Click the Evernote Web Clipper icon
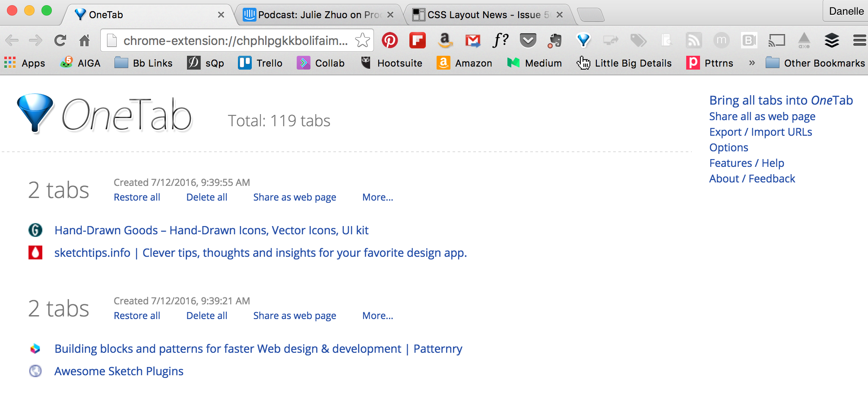 (555, 41)
